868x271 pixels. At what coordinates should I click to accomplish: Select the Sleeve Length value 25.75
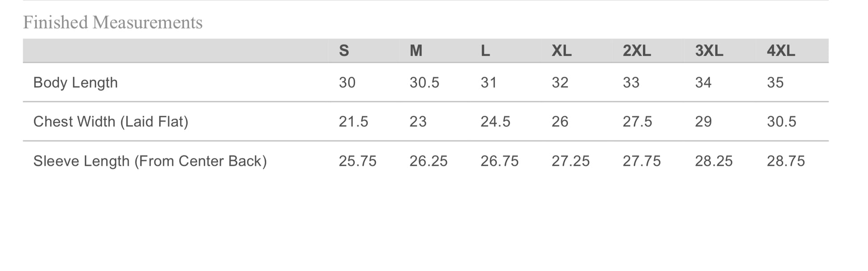coord(357,161)
